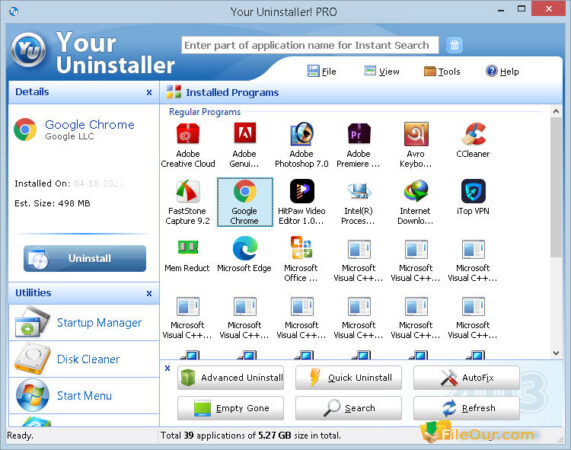Open the Help menu

502,71
